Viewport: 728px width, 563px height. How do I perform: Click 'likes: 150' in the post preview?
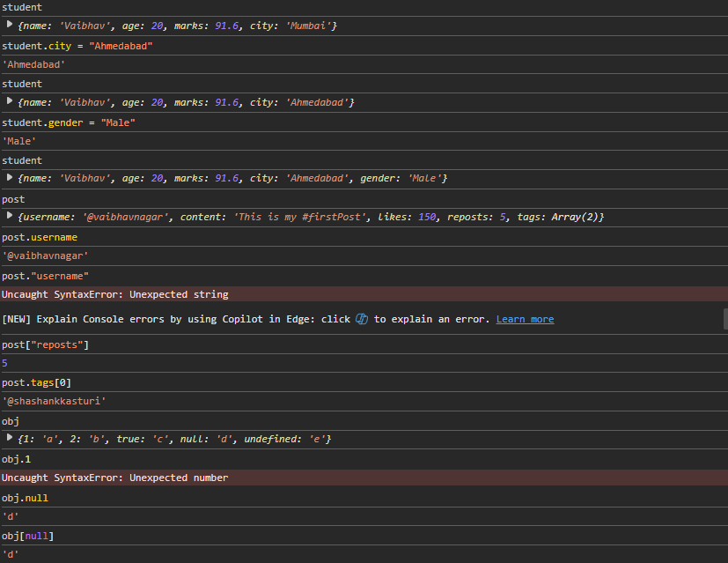click(408, 217)
